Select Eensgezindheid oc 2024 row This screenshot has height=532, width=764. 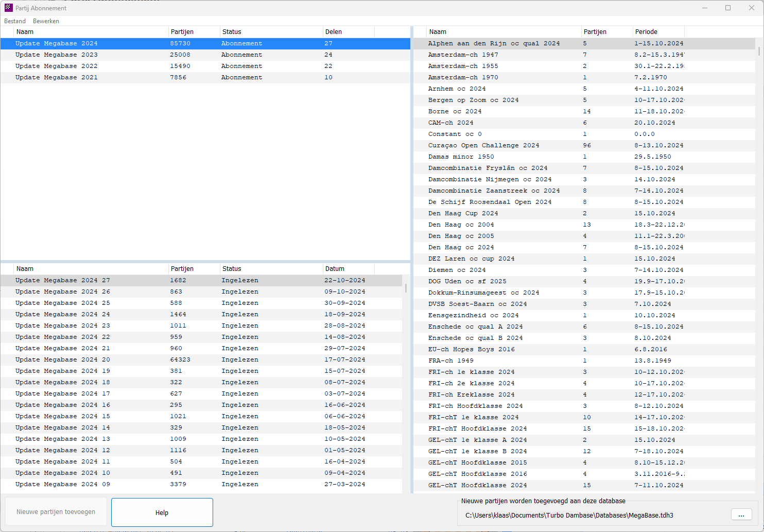(x=584, y=316)
